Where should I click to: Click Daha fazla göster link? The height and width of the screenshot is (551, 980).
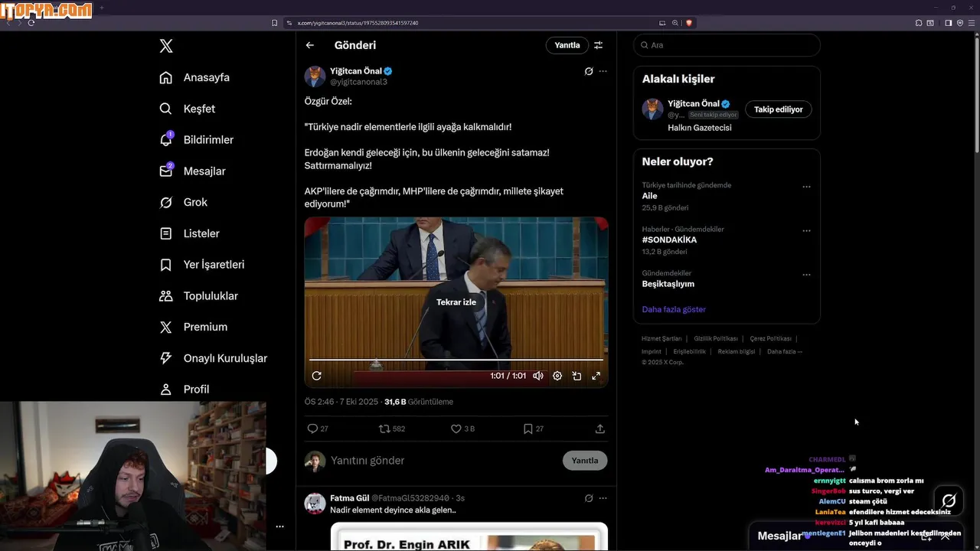point(674,310)
